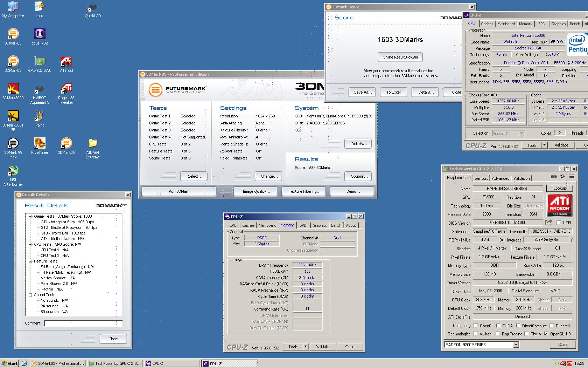The width and height of the screenshot is (588, 368).
Task: Open the Tools dropdown arrow in CPU-Z CPU window
Action: 544,145
